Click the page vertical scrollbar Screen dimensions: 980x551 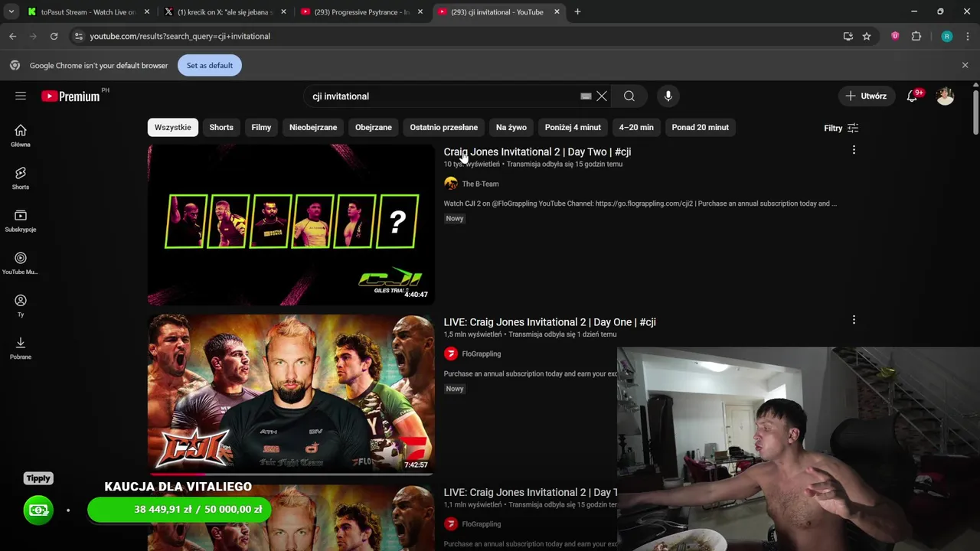[975, 111]
